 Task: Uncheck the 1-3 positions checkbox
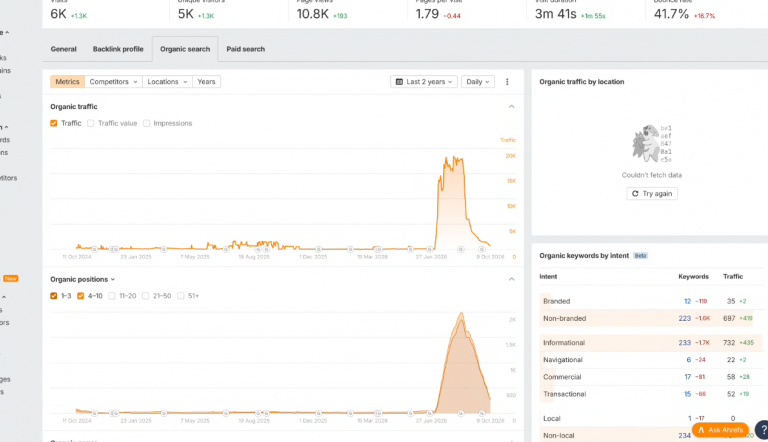[53, 296]
